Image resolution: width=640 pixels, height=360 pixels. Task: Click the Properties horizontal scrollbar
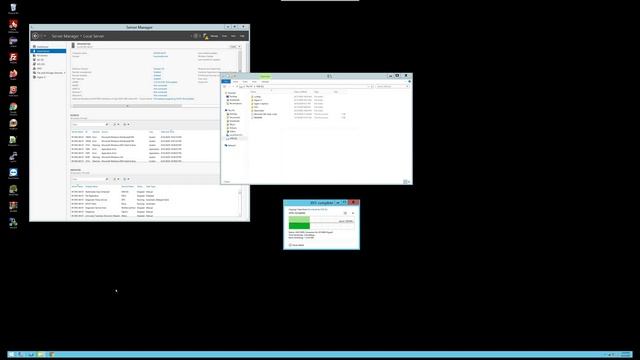[x=127, y=106]
